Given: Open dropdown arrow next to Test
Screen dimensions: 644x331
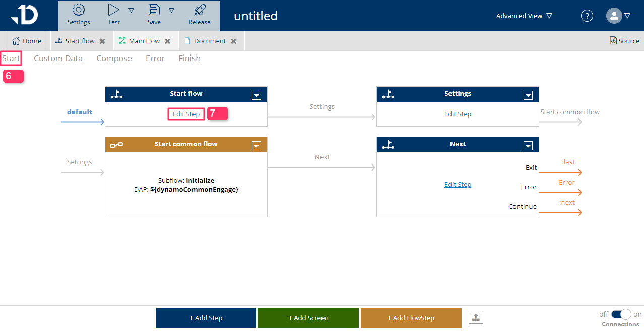Looking at the screenshot, I should pos(131,10).
